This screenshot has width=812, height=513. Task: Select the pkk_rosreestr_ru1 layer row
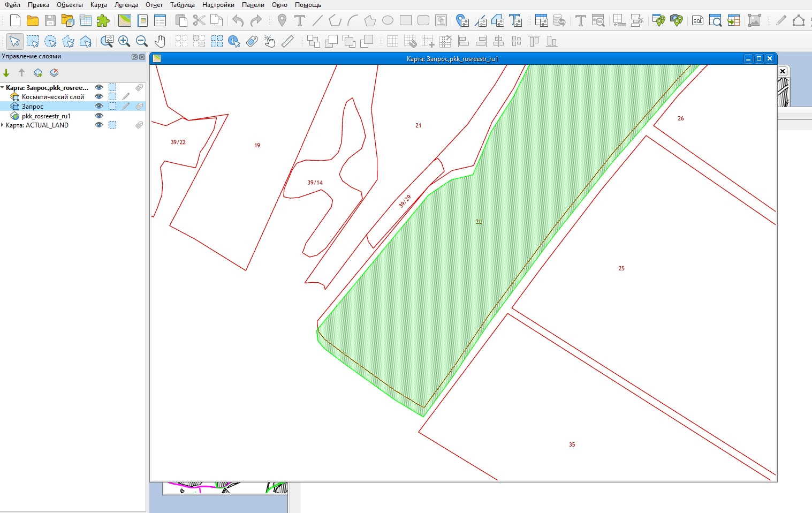coord(46,116)
